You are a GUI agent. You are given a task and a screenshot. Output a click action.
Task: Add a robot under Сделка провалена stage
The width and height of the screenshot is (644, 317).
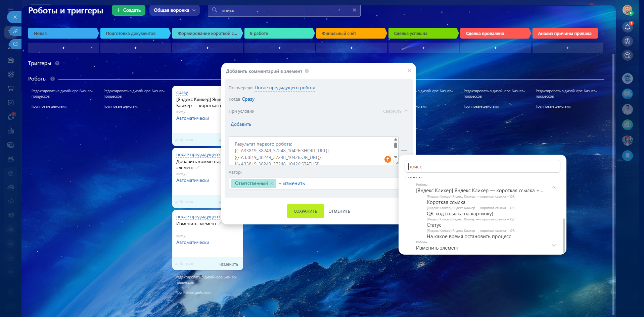pos(496,48)
